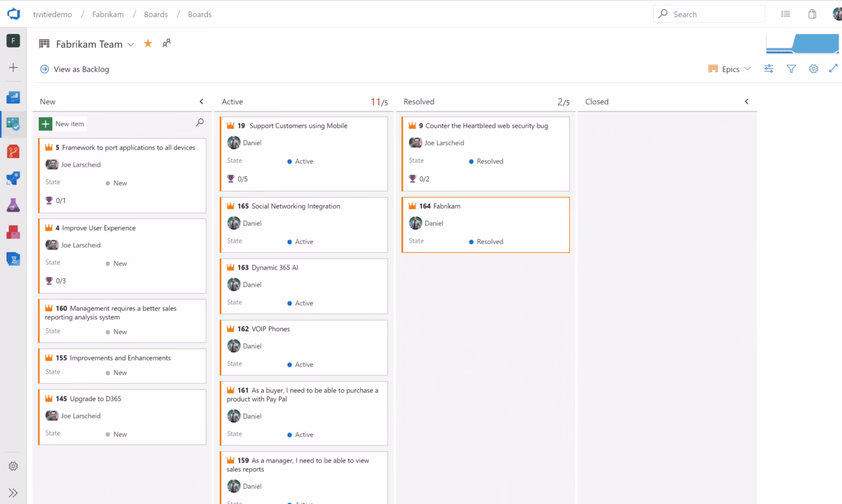Image resolution: width=842 pixels, height=504 pixels.
Task: Click Fabrikam breadcrumb
Action: tap(108, 14)
